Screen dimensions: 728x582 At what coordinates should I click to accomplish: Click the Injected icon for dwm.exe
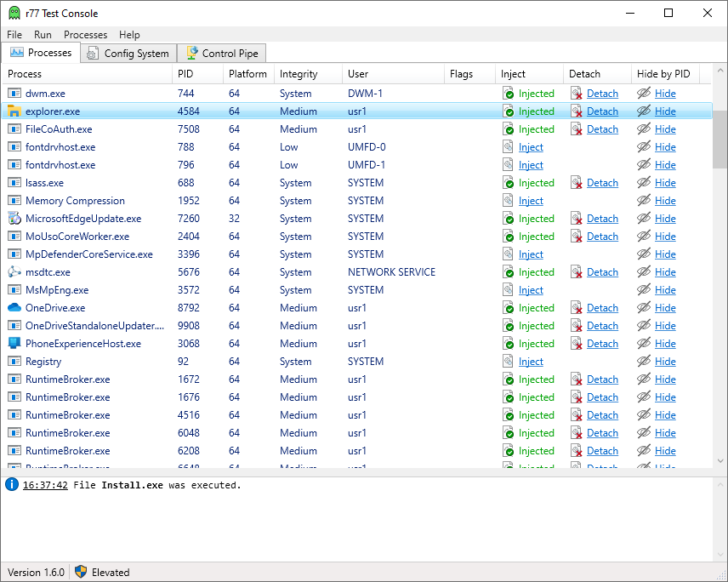point(509,94)
